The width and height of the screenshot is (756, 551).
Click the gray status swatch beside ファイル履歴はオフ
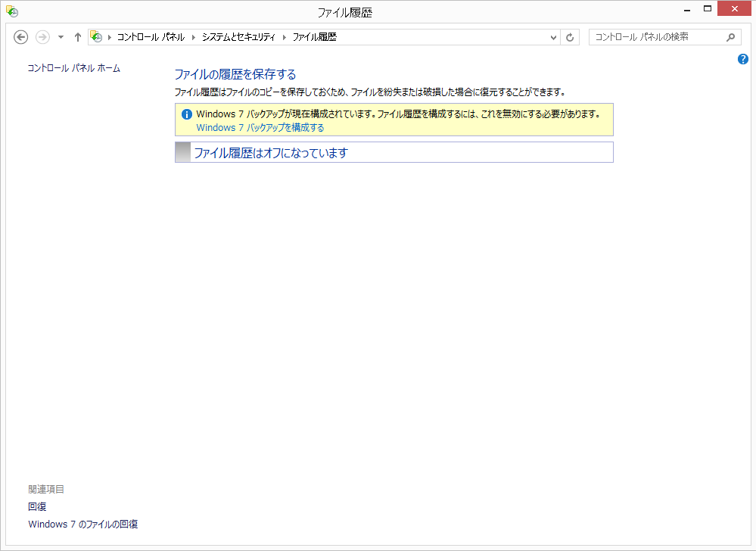tap(183, 152)
